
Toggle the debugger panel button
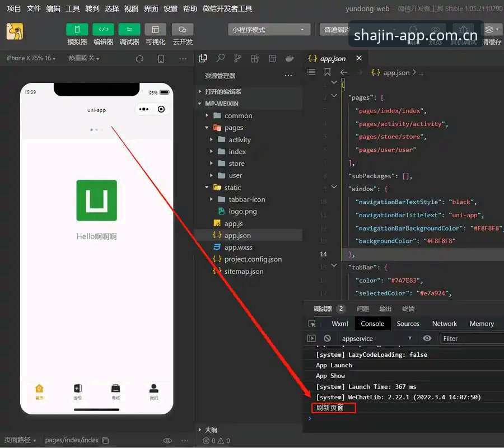129,30
